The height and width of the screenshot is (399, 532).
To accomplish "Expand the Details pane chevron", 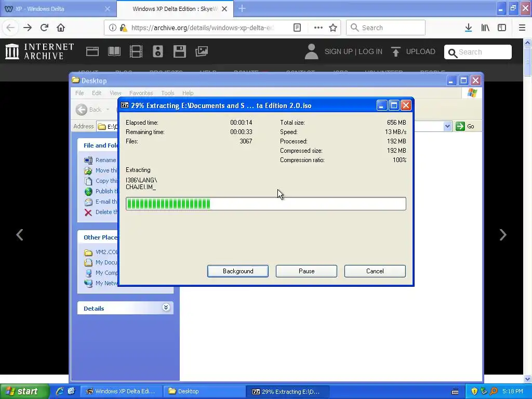I will (166, 308).
